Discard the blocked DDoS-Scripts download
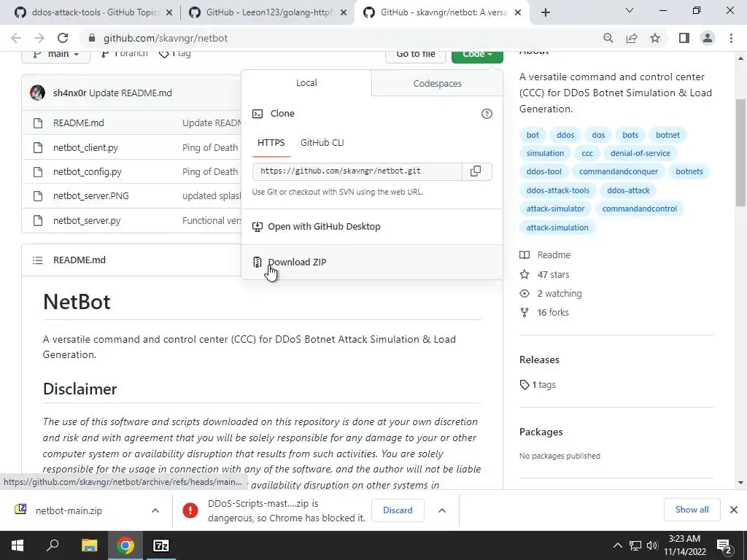 398,510
